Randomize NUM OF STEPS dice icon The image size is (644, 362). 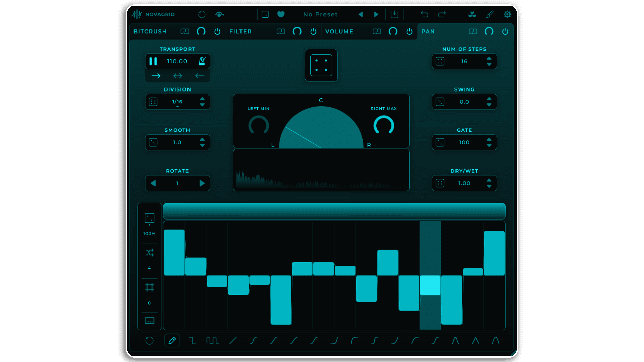coord(440,61)
